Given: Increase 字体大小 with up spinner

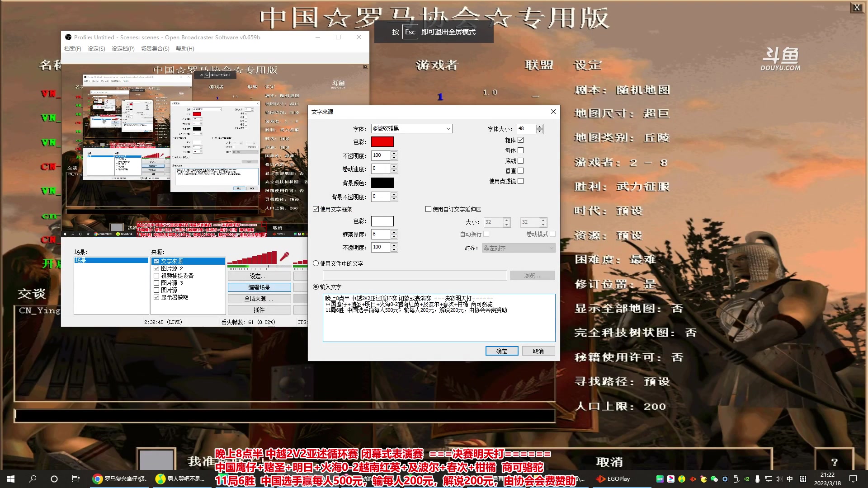Looking at the screenshot, I should [x=539, y=127].
